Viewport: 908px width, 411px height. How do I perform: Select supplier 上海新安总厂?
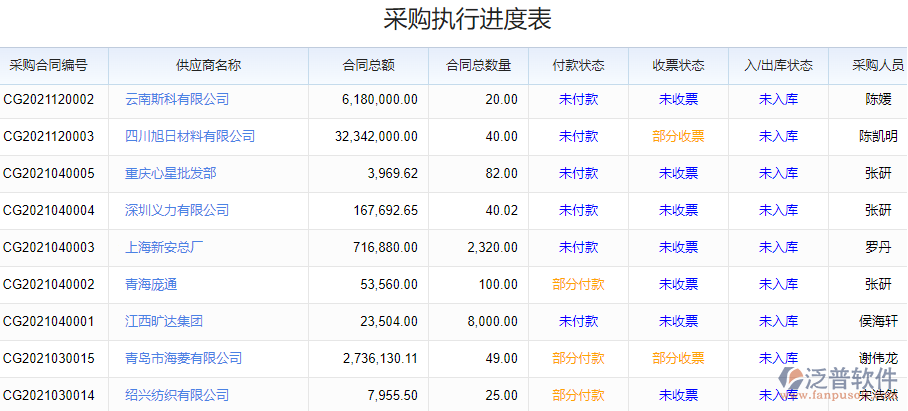point(164,247)
